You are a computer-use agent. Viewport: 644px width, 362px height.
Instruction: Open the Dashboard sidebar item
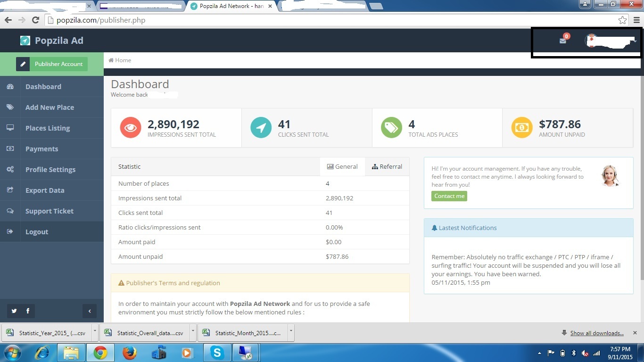tap(52, 87)
